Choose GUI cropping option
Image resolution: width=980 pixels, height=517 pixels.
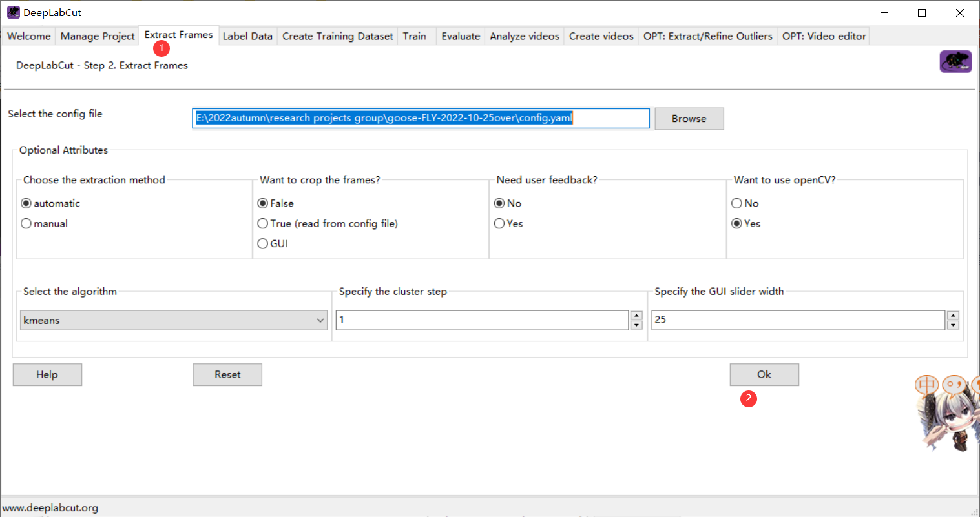click(x=273, y=243)
